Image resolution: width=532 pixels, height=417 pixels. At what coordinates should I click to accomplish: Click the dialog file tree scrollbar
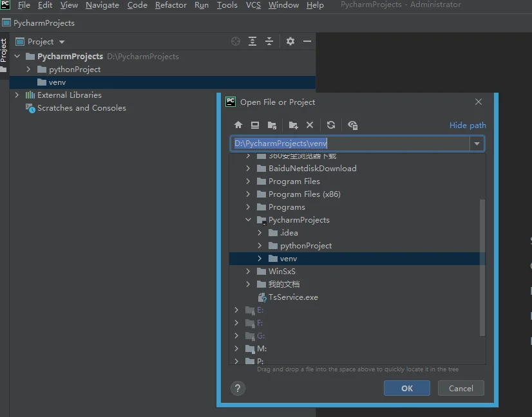(x=482, y=268)
